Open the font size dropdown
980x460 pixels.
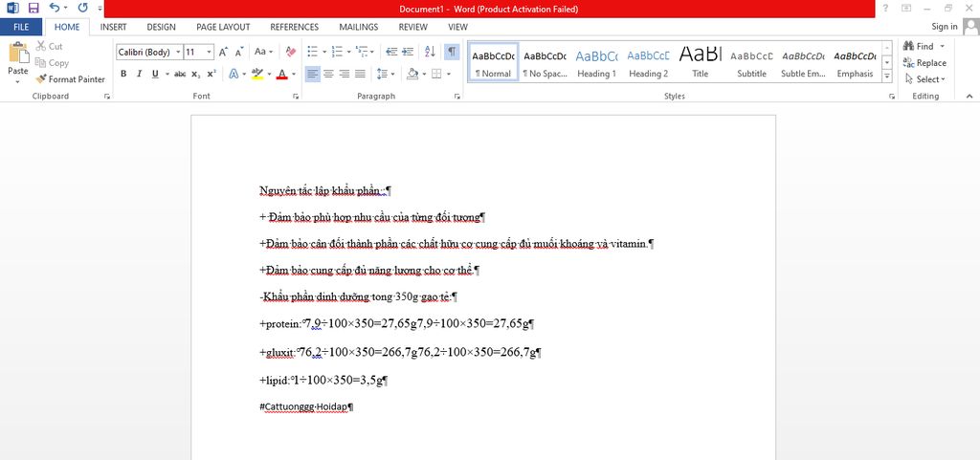210,52
